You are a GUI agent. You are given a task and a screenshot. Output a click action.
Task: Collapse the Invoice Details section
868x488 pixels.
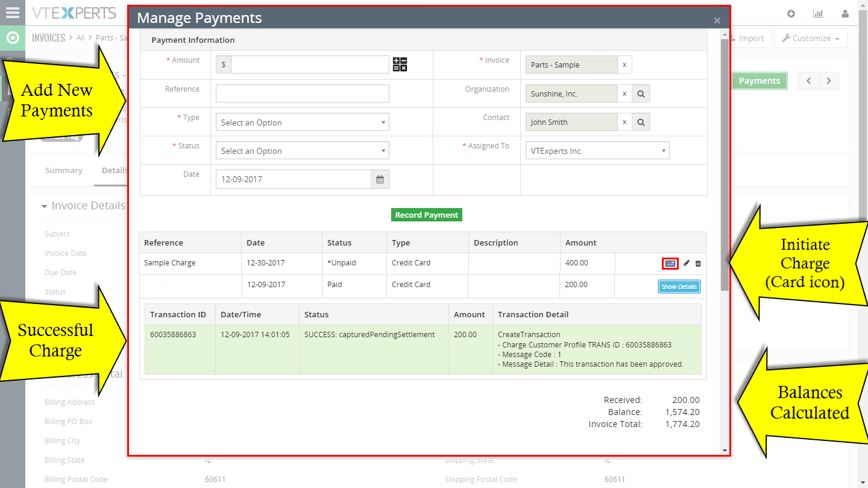tap(45, 206)
